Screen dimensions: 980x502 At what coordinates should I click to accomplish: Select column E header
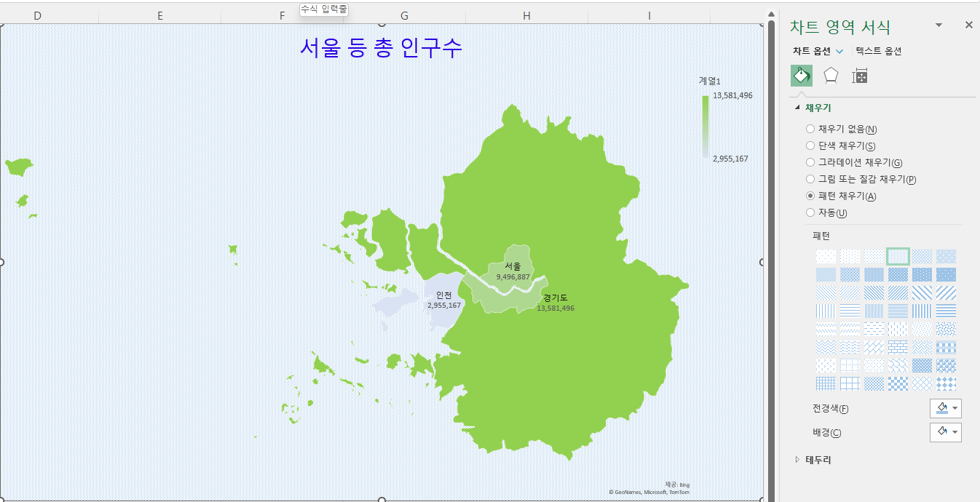point(159,15)
